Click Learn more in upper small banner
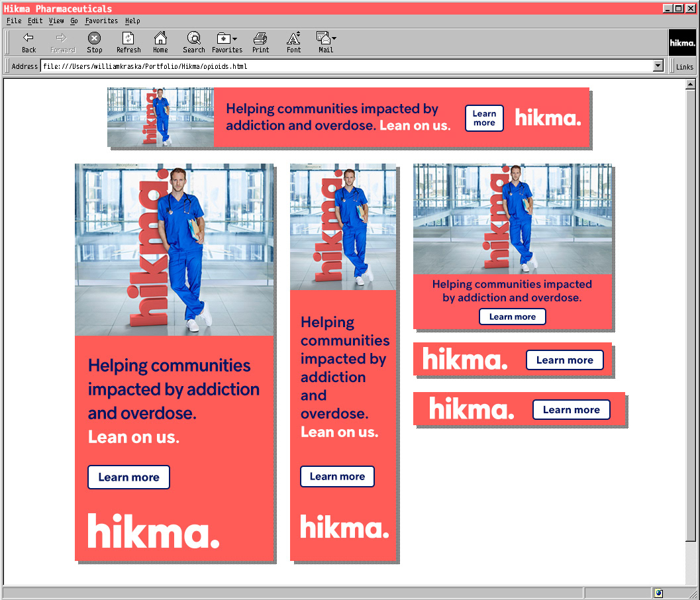 (x=565, y=360)
